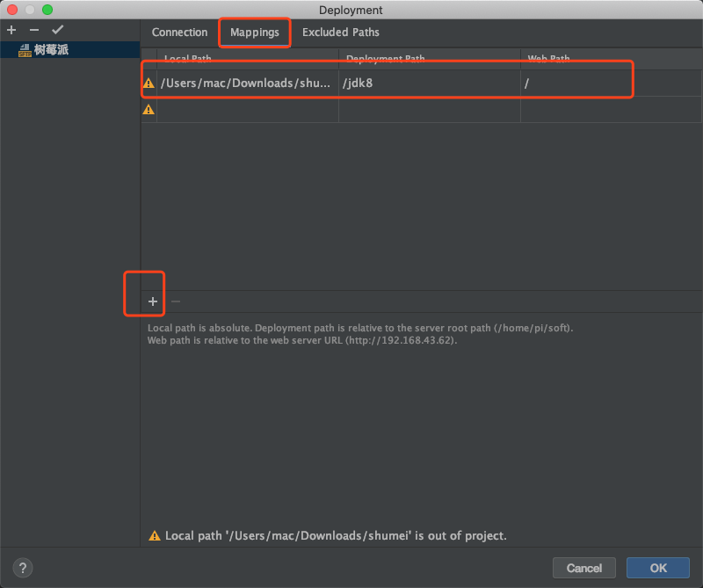The height and width of the screenshot is (588, 703).
Task: Click the Local Path column header
Action: coord(248,59)
